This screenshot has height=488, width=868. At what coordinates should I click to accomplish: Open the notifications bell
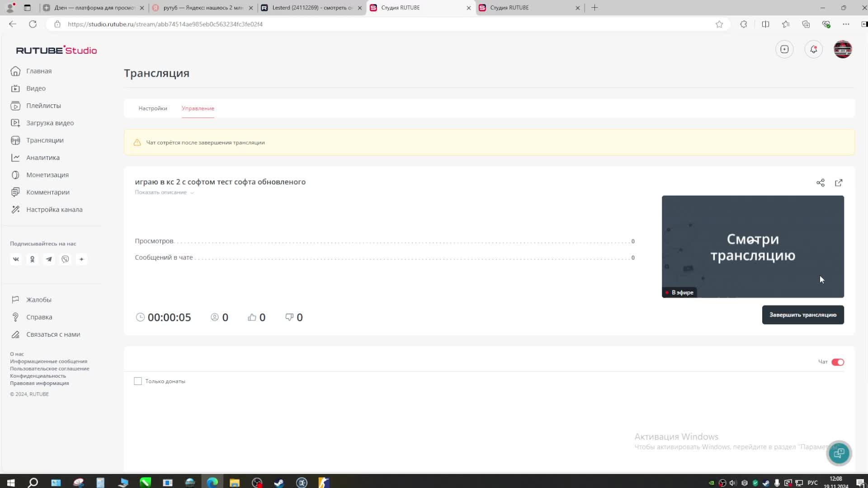813,49
